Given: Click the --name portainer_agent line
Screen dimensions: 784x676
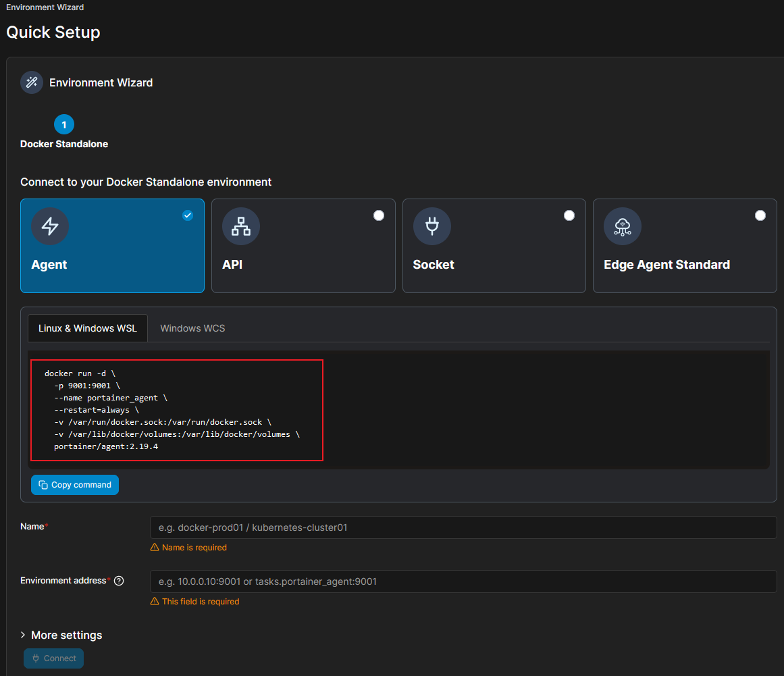Looking at the screenshot, I should 111,398.
